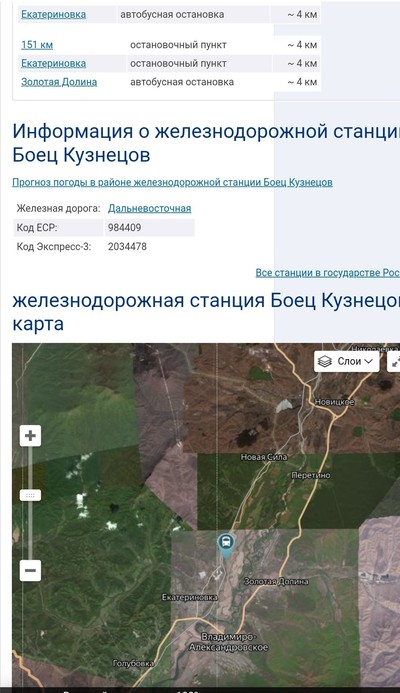The width and height of the screenshot is (400, 693).
Task: Click the Новая Сила label on map
Action: [264, 457]
